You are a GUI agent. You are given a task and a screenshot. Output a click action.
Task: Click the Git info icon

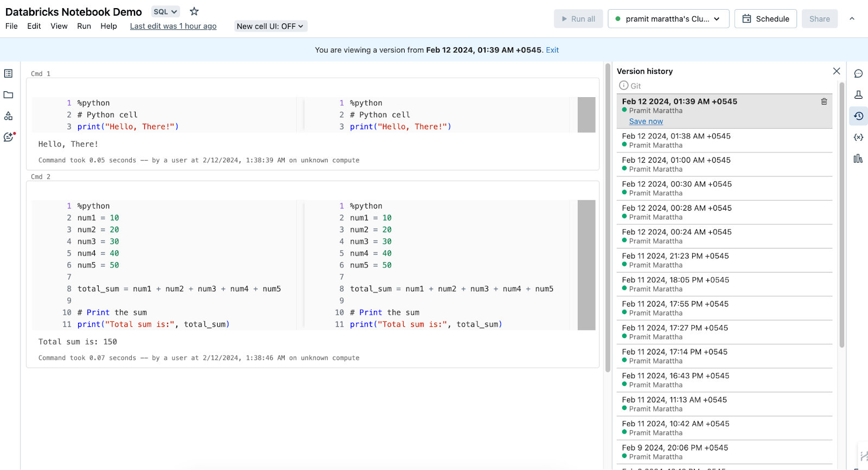point(624,85)
